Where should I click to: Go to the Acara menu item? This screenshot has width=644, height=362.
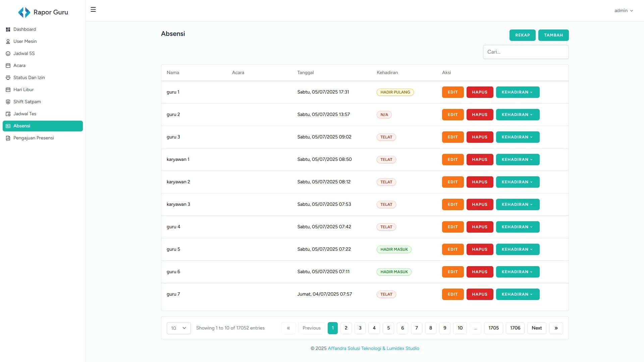click(x=19, y=66)
